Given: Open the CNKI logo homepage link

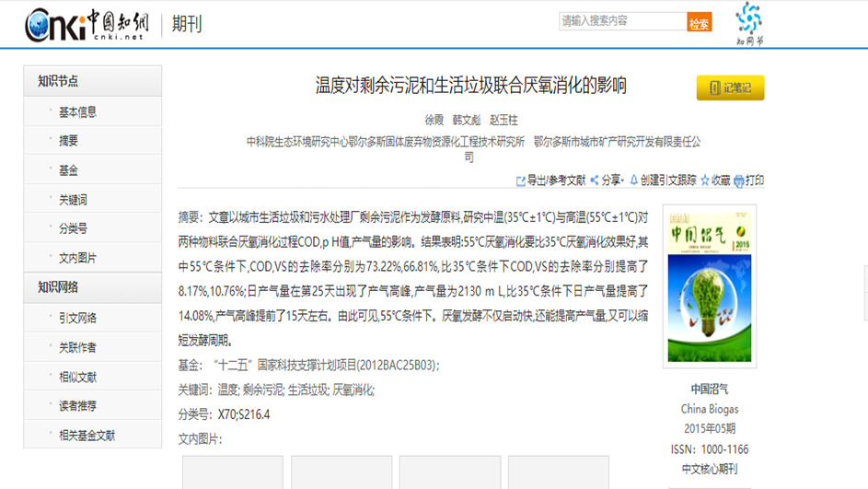Looking at the screenshot, I should tap(87, 24).
